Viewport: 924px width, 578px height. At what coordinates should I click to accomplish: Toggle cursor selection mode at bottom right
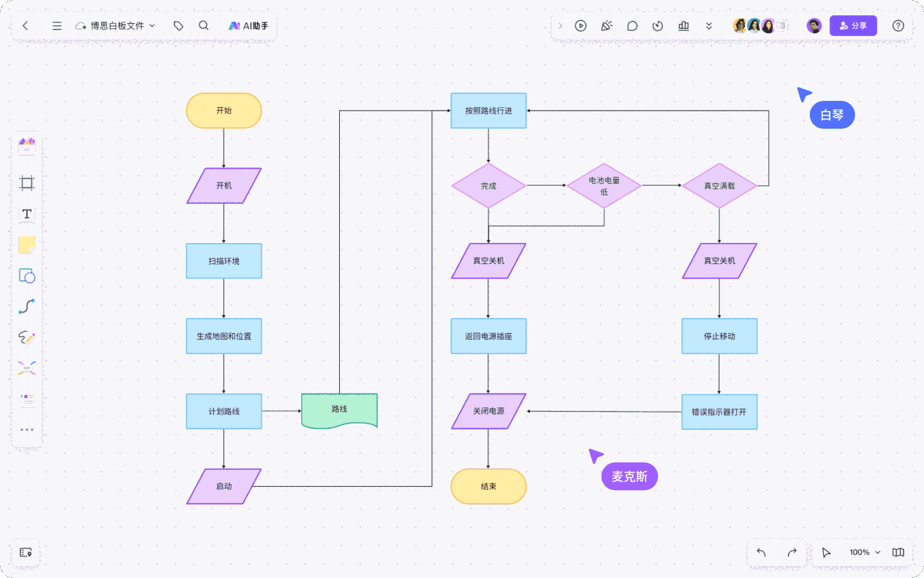tap(827, 552)
